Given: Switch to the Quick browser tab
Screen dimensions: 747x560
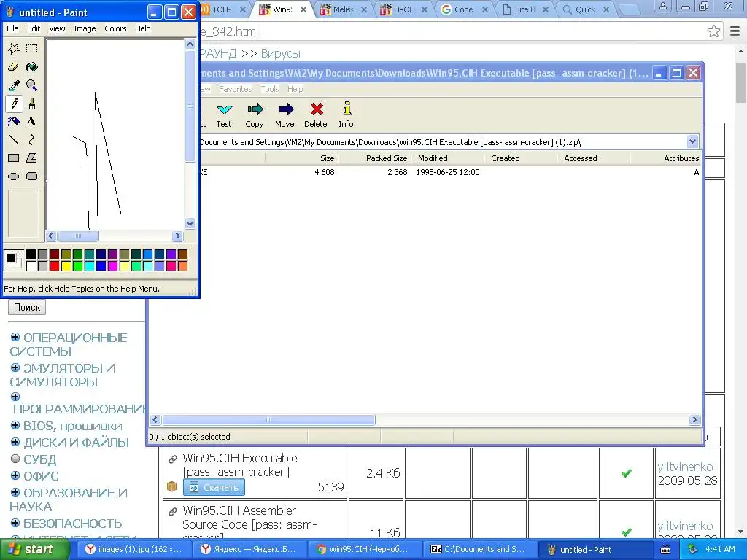Looking at the screenshot, I should (x=585, y=9).
